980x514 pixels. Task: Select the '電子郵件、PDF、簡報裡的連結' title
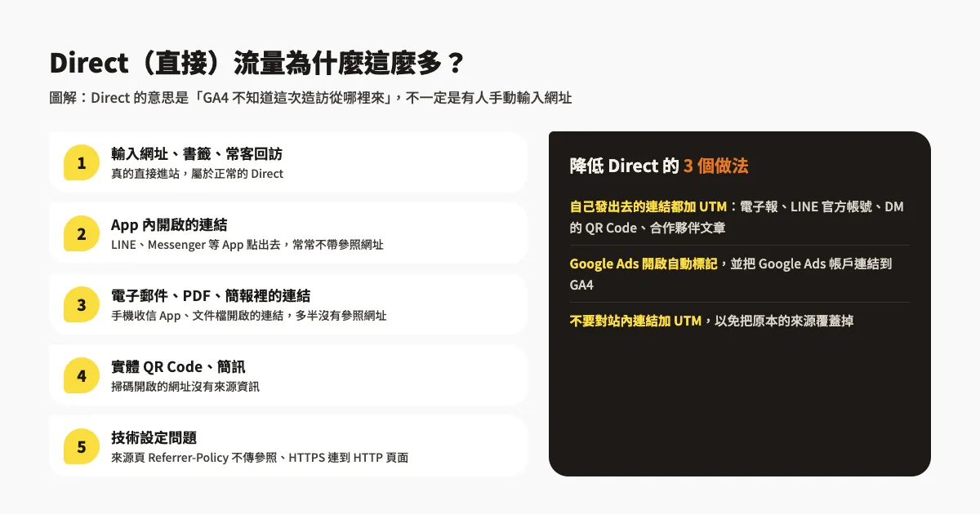[x=211, y=295]
